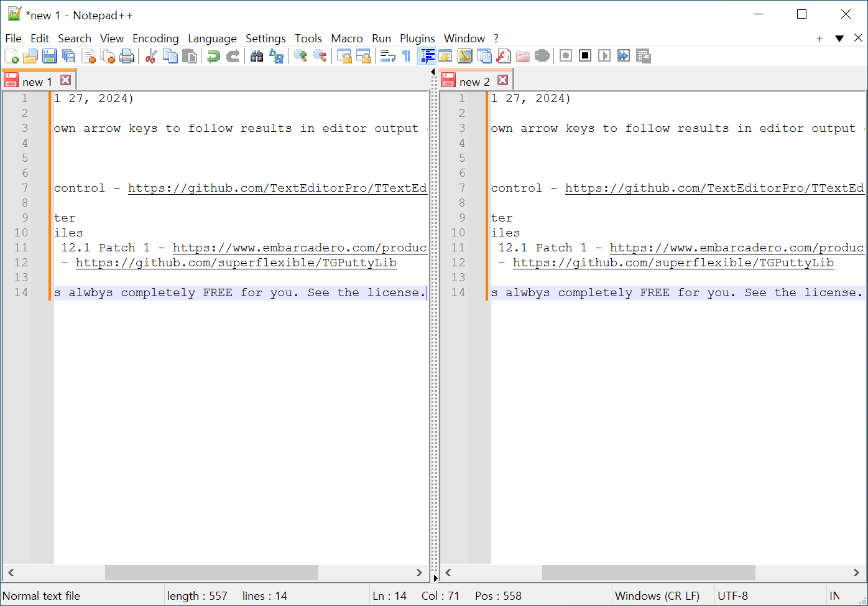Click the Monitoring (tail -f) eye icon
Viewport: 868px width, 606px height.
(x=542, y=56)
